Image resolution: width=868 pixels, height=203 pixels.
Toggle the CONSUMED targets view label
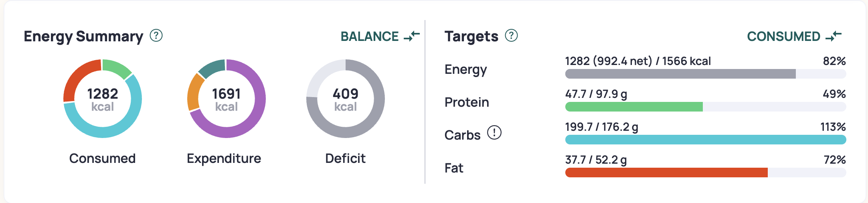point(784,37)
